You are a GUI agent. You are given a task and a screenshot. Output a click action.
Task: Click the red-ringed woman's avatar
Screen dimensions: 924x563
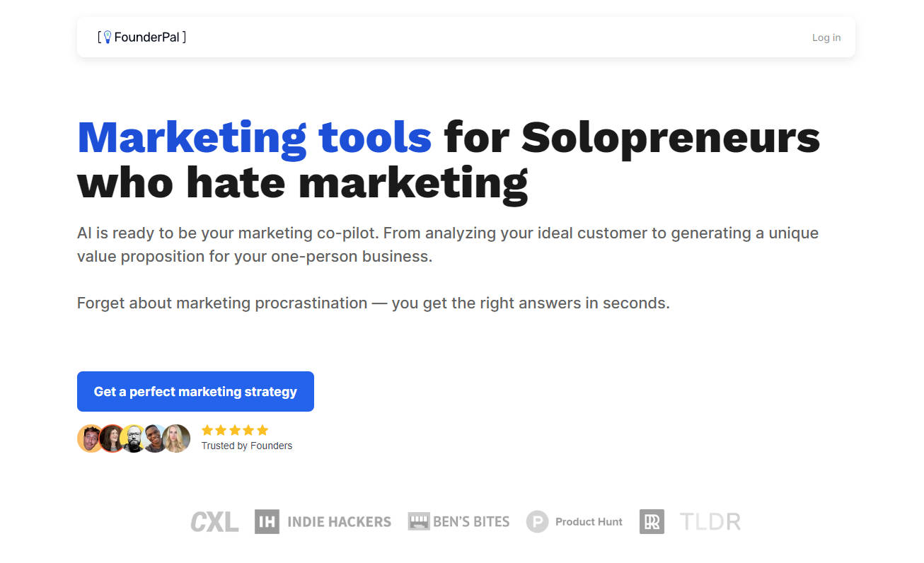[x=111, y=439]
